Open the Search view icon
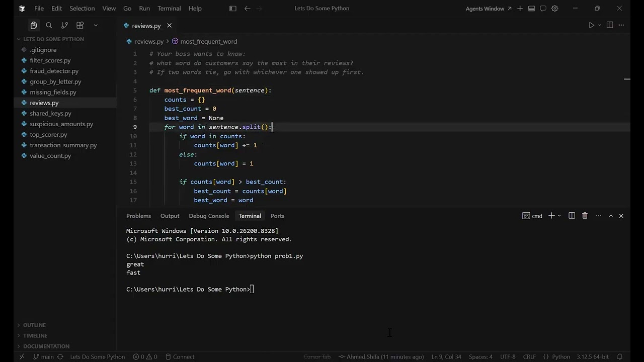The image size is (644, 362). (49, 25)
